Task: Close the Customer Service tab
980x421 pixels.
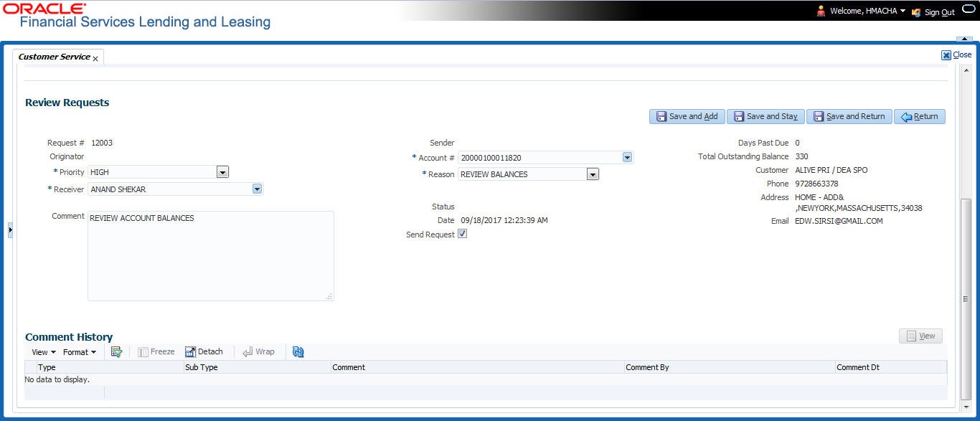Action: tap(95, 59)
